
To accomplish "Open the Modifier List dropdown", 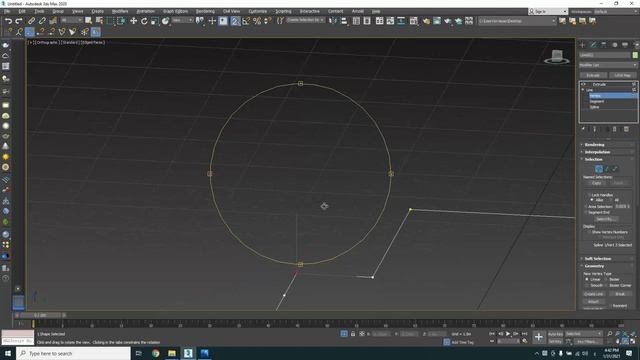I will point(608,65).
